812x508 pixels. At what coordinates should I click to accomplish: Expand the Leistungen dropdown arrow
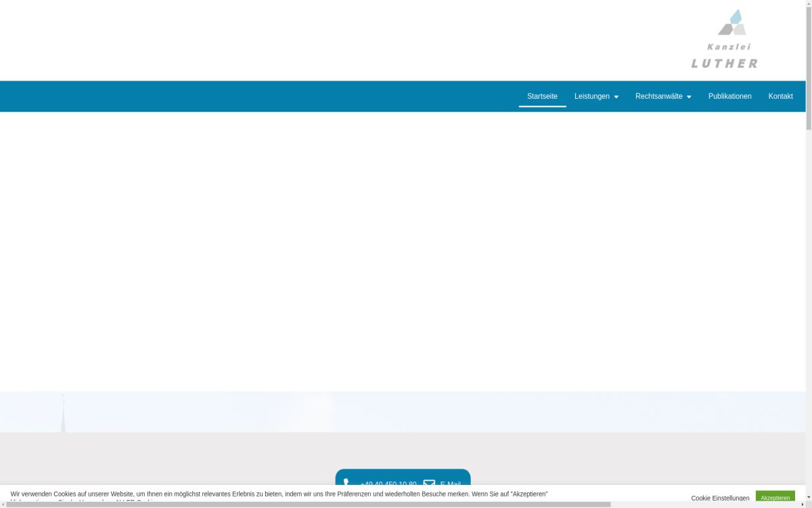pos(616,97)
